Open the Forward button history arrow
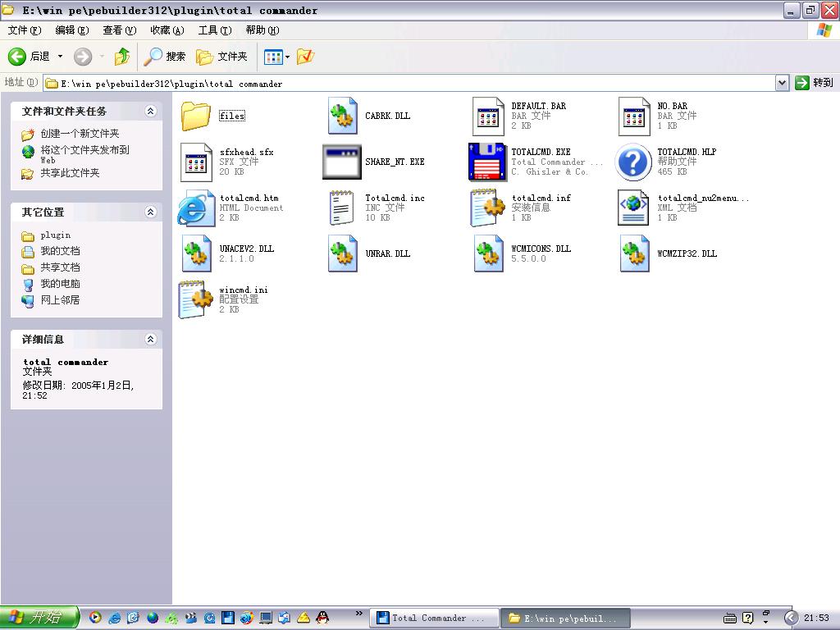 click(x=102, y=57)
